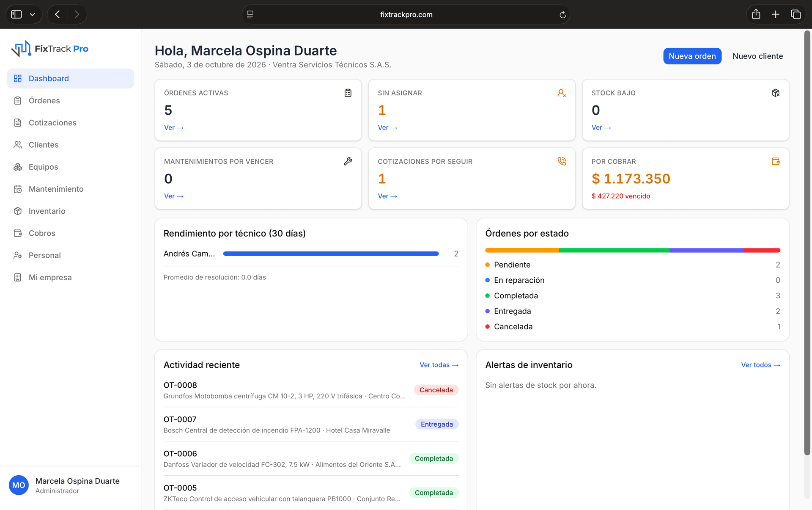812x510 pixels.
Task: Click Ver link under Sin Asignar
Action: pyautogui.click(x=387, y=127)
